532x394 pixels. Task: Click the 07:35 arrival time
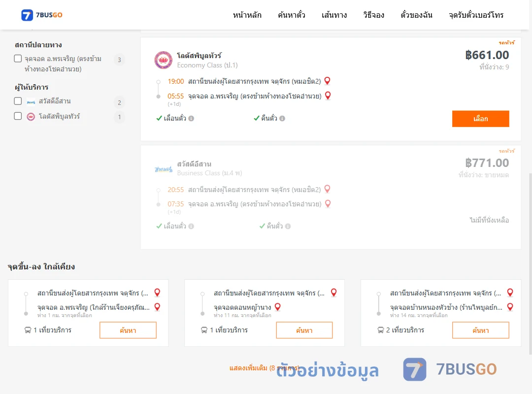(x=175, y=204)
